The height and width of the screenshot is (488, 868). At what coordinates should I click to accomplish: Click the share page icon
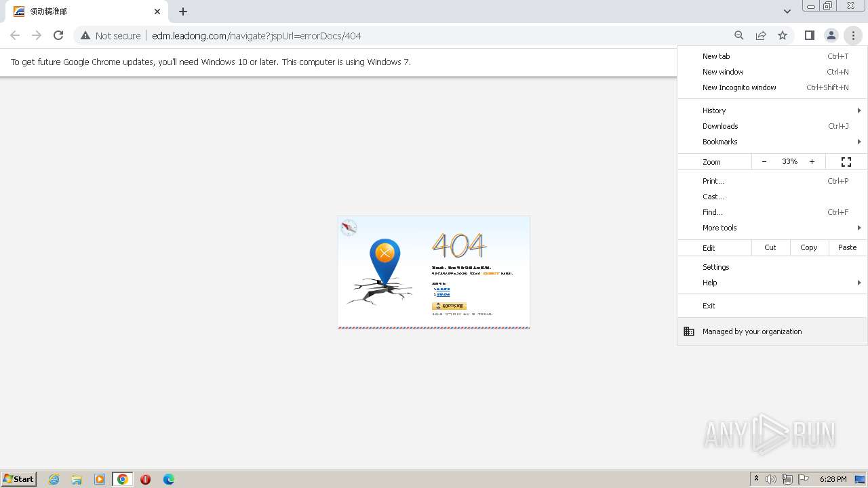pos(761,35)
